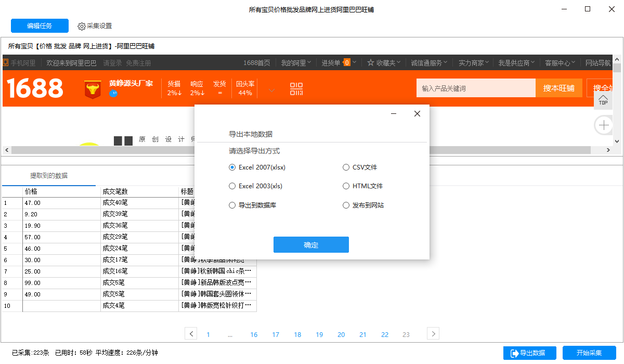624x364 pixels.
Task: Click 确定 to confirm export
Action: 311,245
